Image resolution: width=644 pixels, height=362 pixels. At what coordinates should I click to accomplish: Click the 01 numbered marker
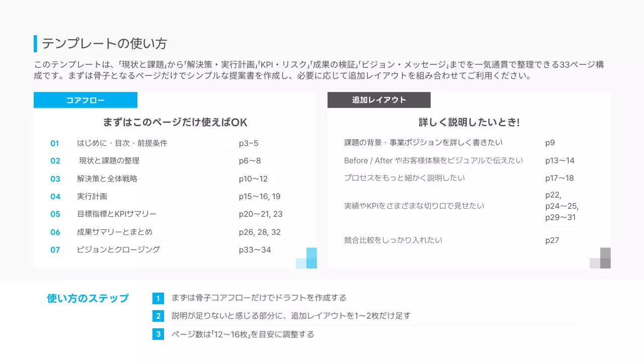click(x=55, y=143)
